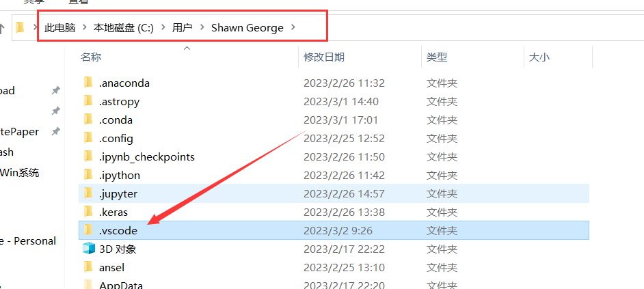Click the date 2023/3/1 14:40
Viewport: 644px width, 289px height.
341,101
